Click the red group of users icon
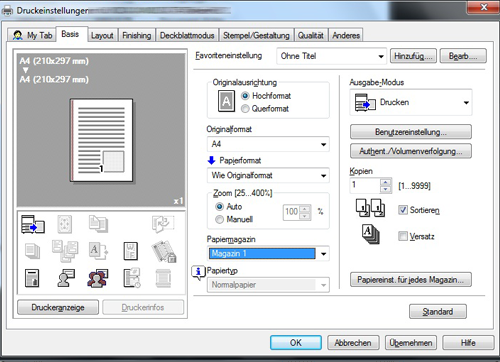The height and width of the screenshot is (362, 500). (x=98, y=278)
